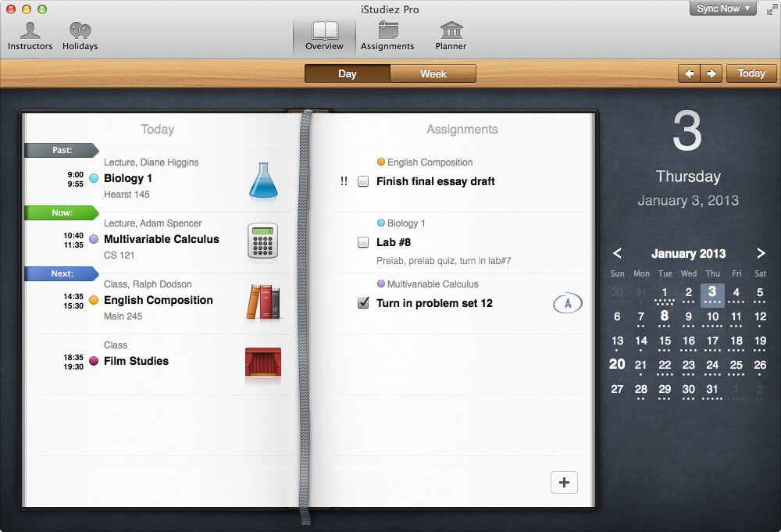Select January 31 in the calendar
The width and height of the screenshot is (781, 532).
coord(712,389)
